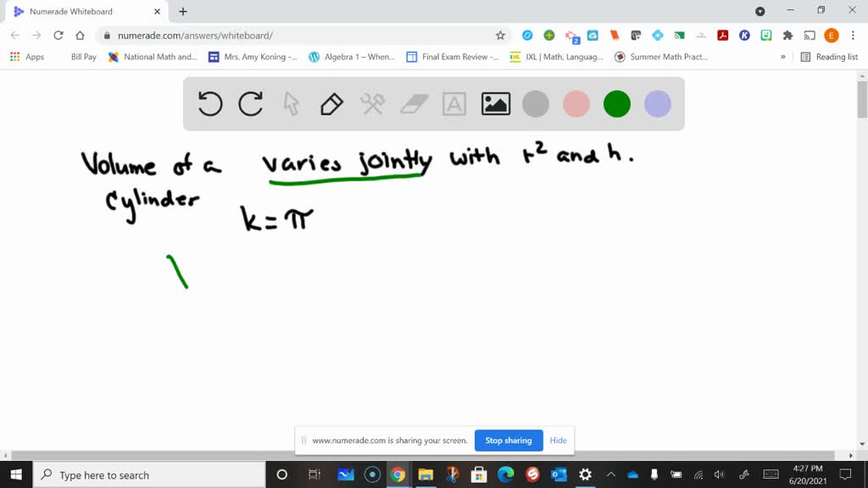Select the text tool marked with A
Screen dimensions: 868x488
(x=453, y=103)
